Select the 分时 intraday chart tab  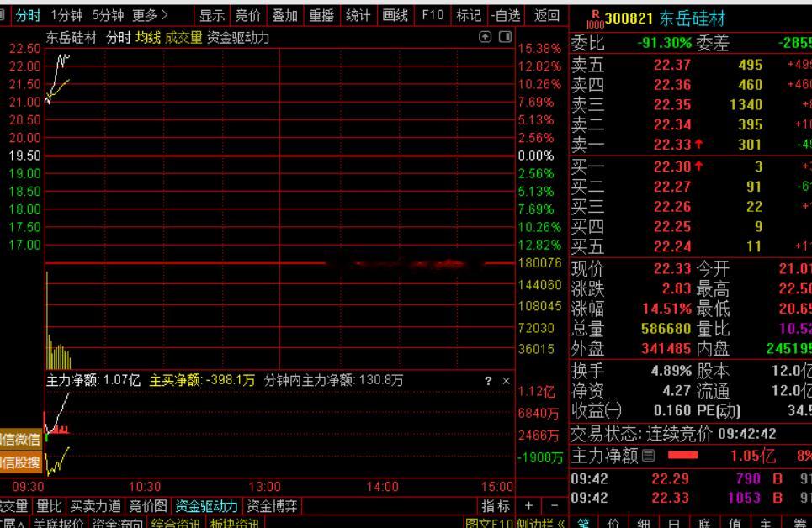[28, 15]
